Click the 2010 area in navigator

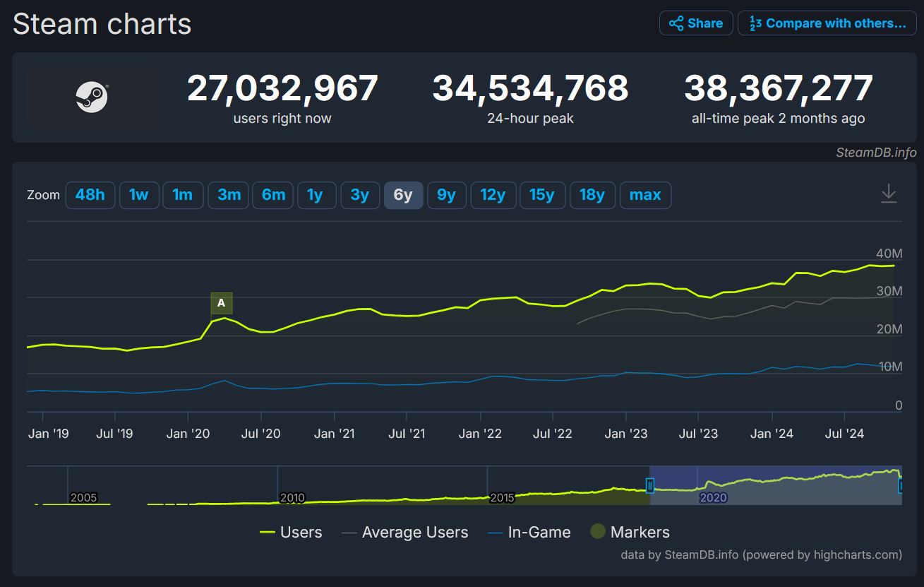tap(292, 497)
